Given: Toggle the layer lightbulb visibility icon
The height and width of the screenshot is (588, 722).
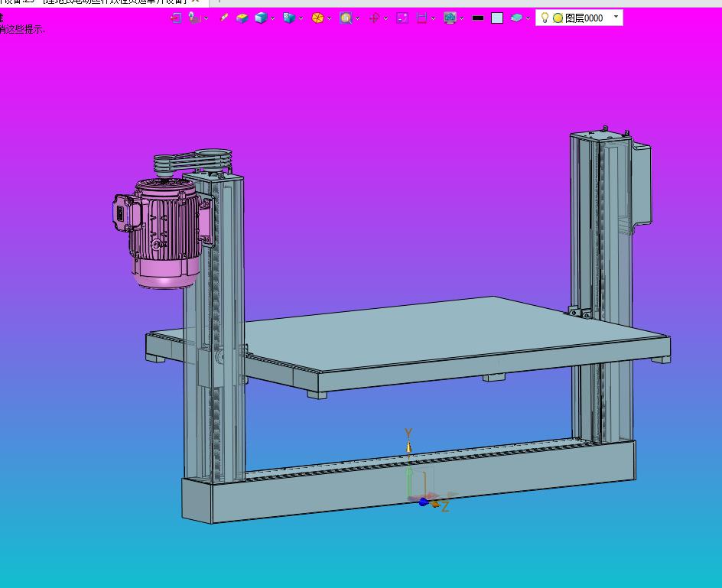Looking at the screenshot, I should click(545, 18).
